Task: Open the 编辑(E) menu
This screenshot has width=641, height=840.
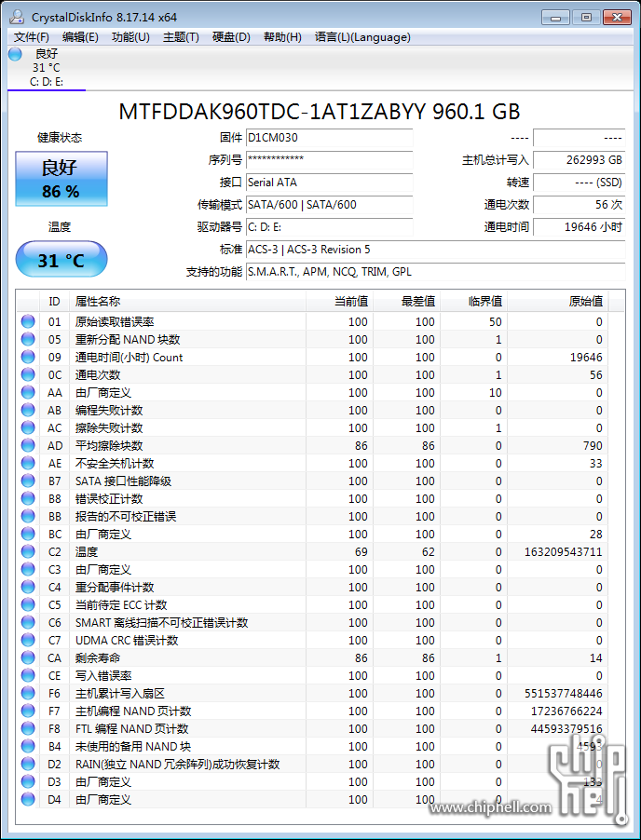Action: click(x=80, y=37)
